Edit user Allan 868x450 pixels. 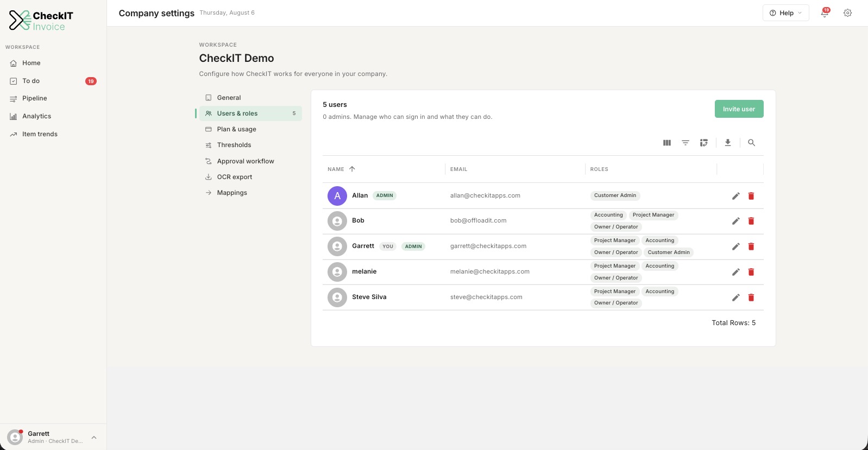pyautogui.click(x=736, y=196)
